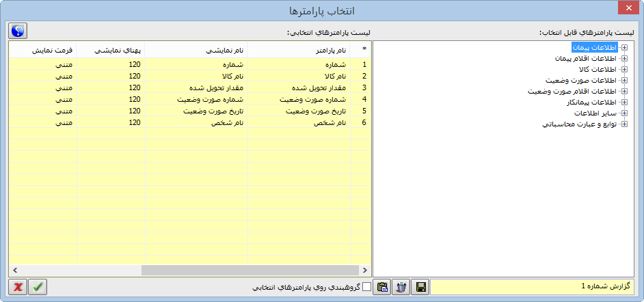Click the نام نمايشي column header
The height and width of the screenshot is (302, 644).
click(x=196, y=49)
